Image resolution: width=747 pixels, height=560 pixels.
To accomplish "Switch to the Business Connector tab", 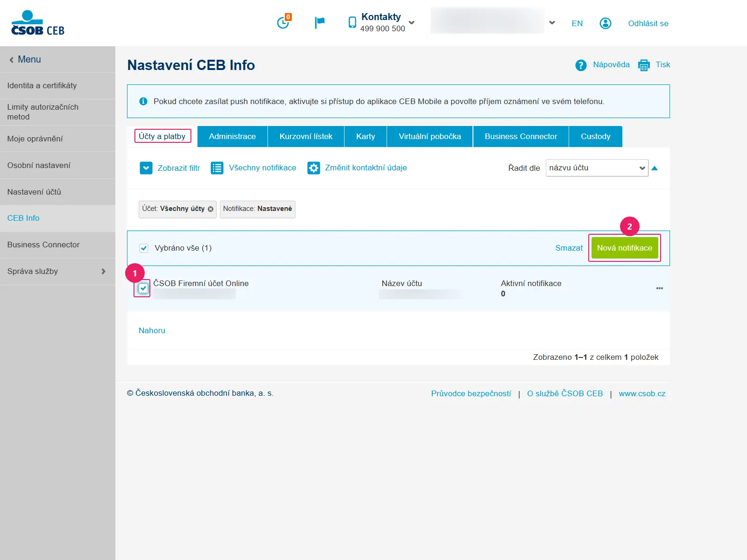I will tap(521, 136).
